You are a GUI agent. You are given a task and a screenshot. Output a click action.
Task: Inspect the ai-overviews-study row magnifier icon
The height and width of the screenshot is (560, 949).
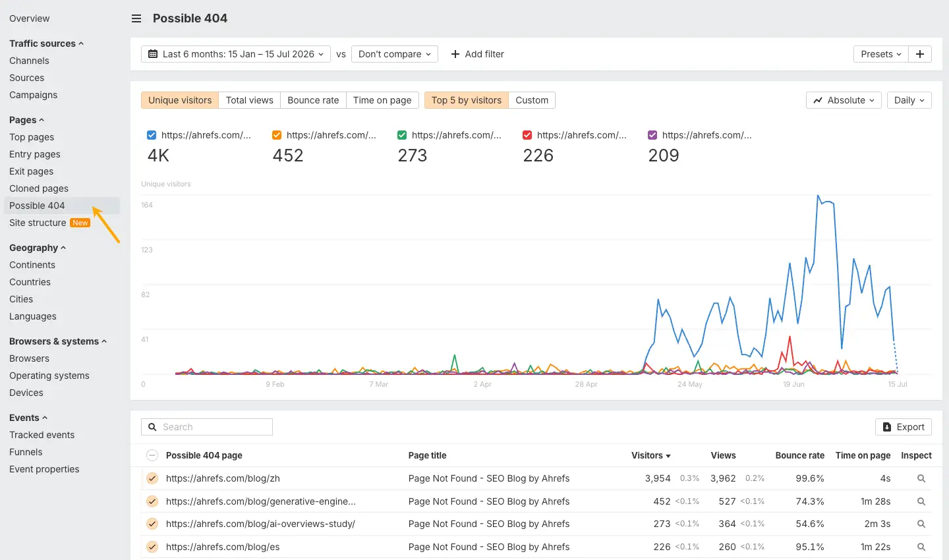coord(921,524)
